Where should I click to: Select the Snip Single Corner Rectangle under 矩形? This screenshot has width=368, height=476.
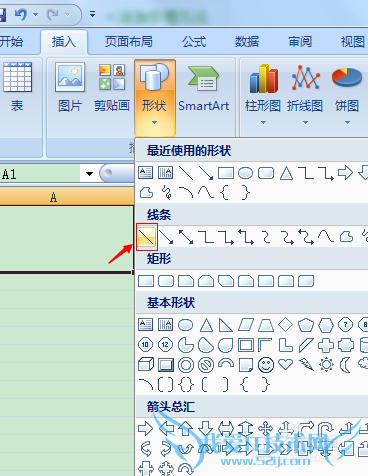pyautogui.click(x=186, y=281)
